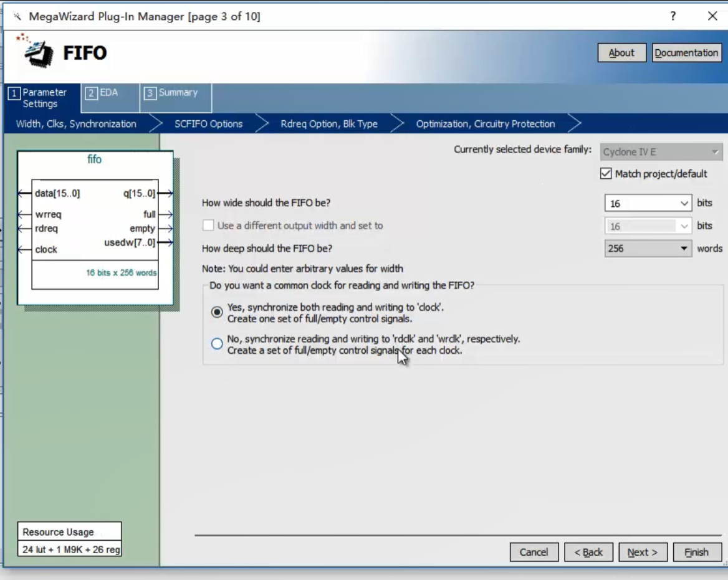Click the clock port label in diagram
The image size is (728, 580).
tap(46, 250)
